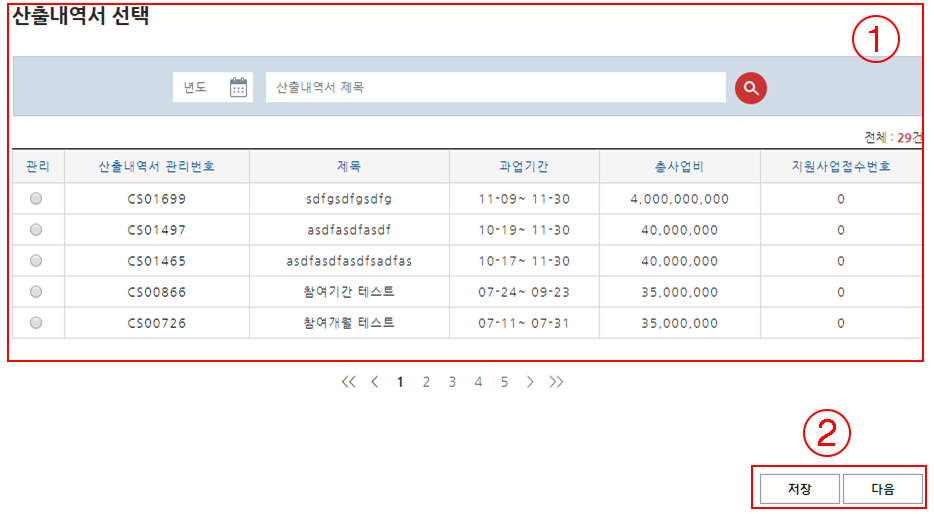Image resolution: width=934 pixels, height=514 pixels.
Task: Open the 년도 year picker field
Action: [x=200, y=88]
